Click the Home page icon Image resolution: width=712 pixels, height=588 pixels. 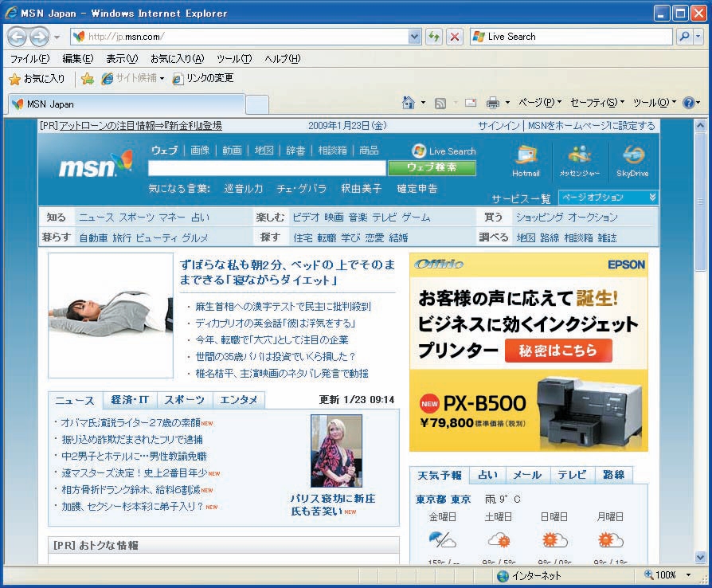[x=409, y=103]
